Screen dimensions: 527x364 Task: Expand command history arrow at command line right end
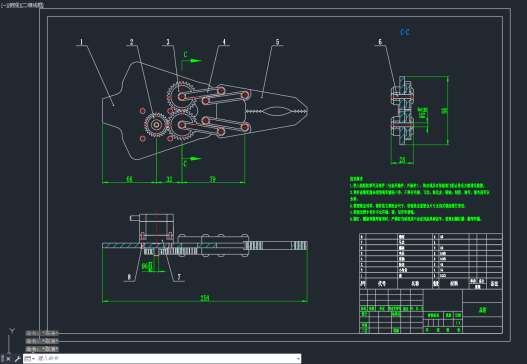click(x=298, y=359)
